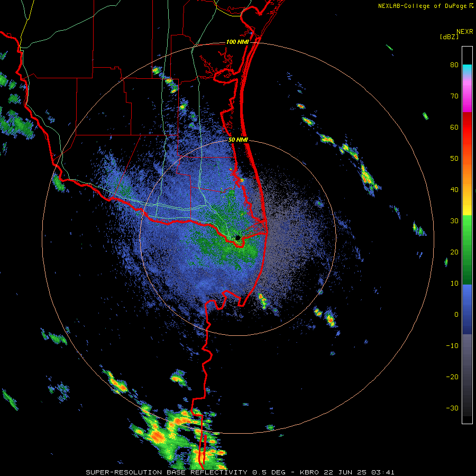Select the 60 value on the dBZ scale
Viewport: 476px width, 476px height.
coord(454,127)
